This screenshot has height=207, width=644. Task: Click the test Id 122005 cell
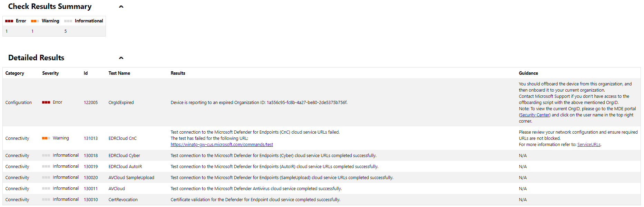(x=91, y=103)
